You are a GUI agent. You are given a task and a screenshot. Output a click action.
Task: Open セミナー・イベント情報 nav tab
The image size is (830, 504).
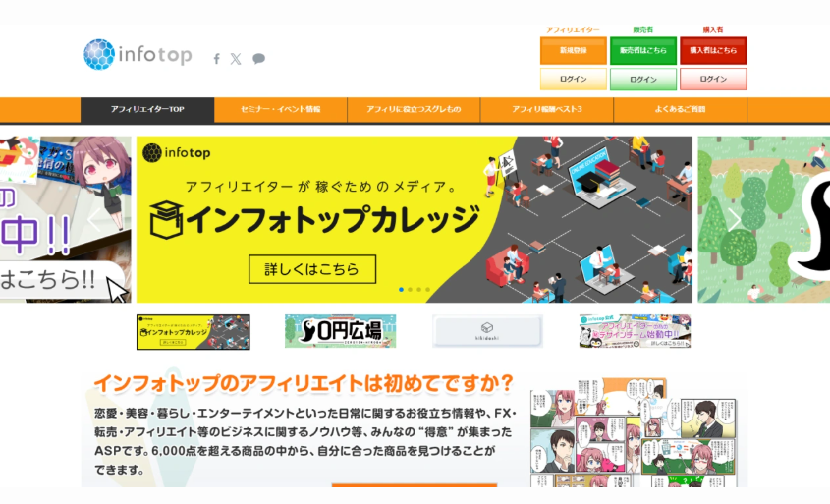(281, 110)
